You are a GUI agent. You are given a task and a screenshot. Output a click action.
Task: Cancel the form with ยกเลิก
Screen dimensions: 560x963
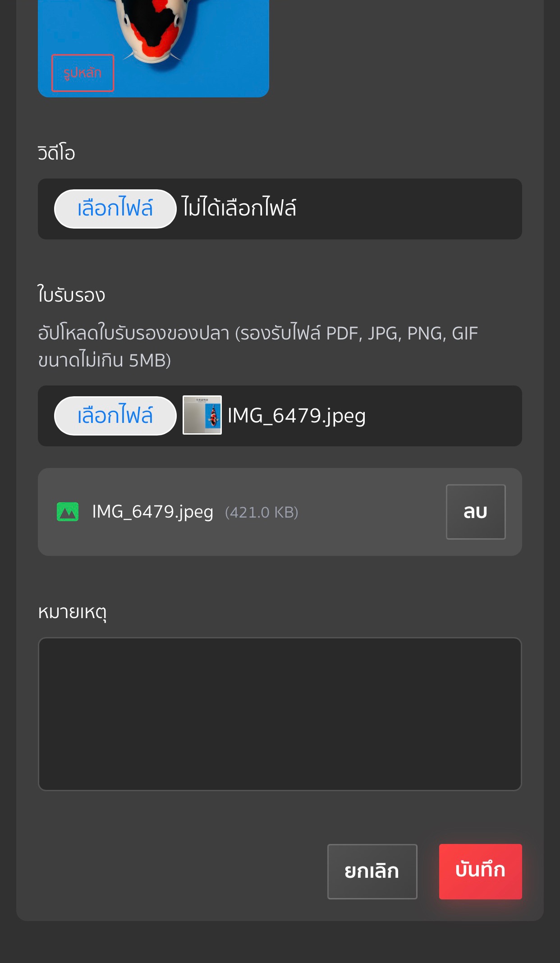click(372, 871)
